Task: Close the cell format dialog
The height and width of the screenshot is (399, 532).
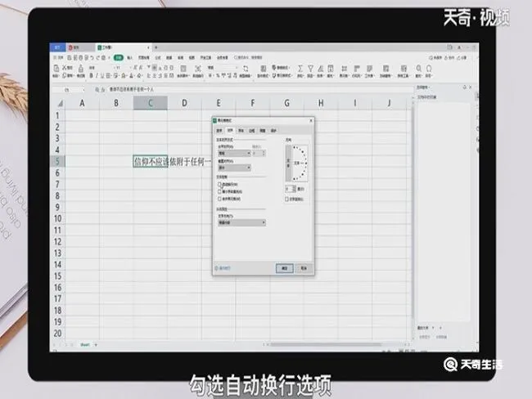Action: tap(311, 121)
